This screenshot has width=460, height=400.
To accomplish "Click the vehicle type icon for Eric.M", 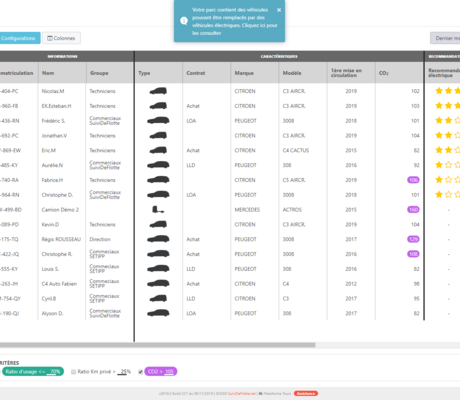I will click(x=158, y=150).
